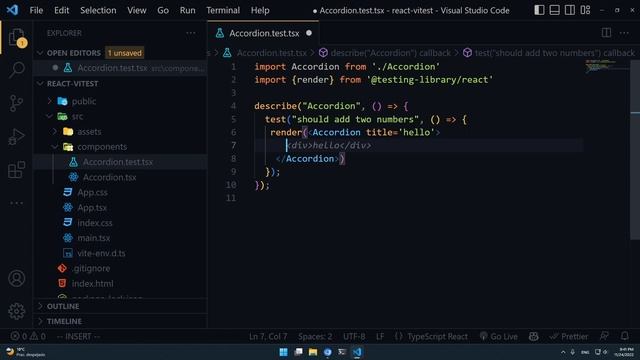The width and height of the screenshot is (640, 360).
Task: Click the VS Code logo icon
Action: (12, 10)
